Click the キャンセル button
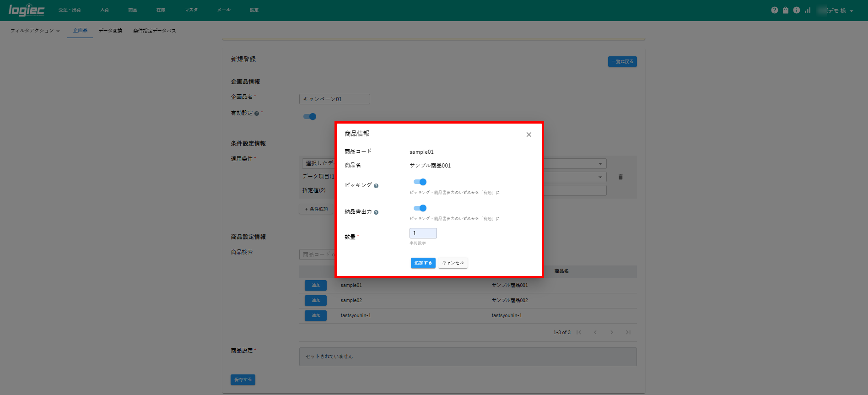Image resolution: width=868 pixels, height=395 pixels. tap(453, 263)
